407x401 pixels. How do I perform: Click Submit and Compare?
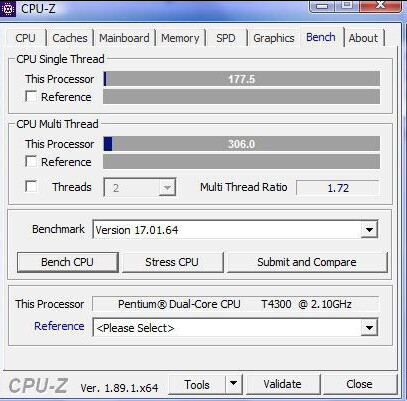pyautogui.click(x=307, y=262)
